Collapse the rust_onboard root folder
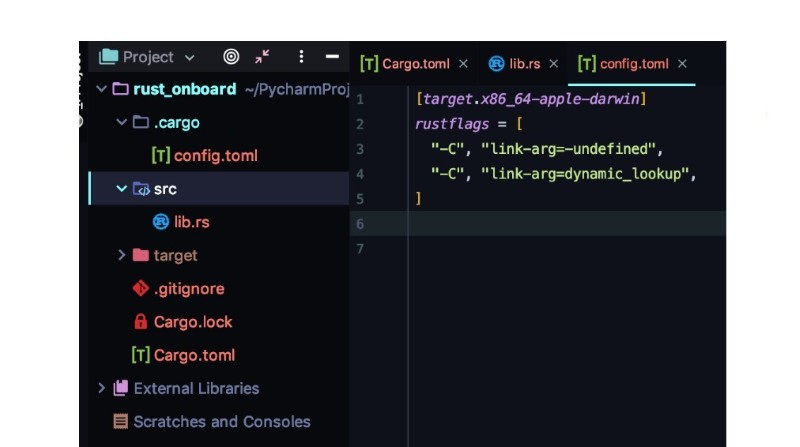 click(x=102, y=89)
